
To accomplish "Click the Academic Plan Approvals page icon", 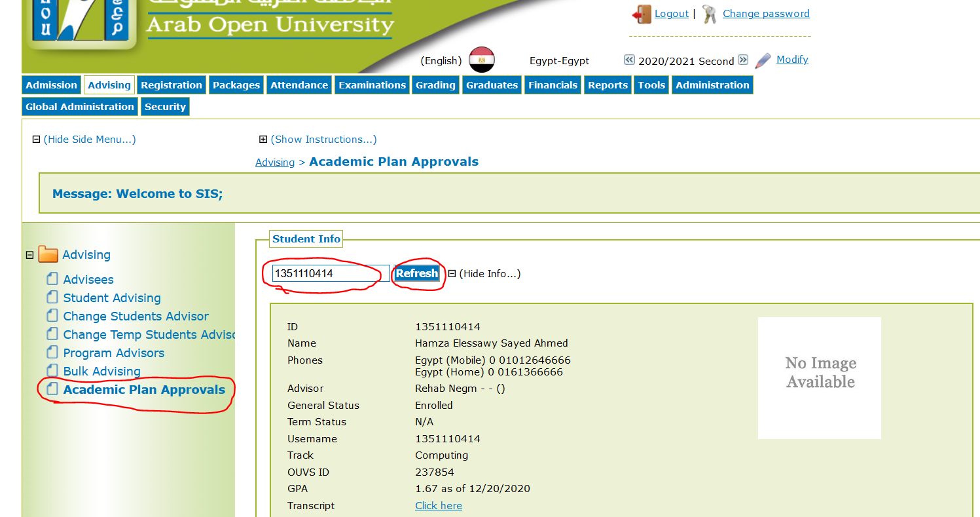I will pos(52,389).
